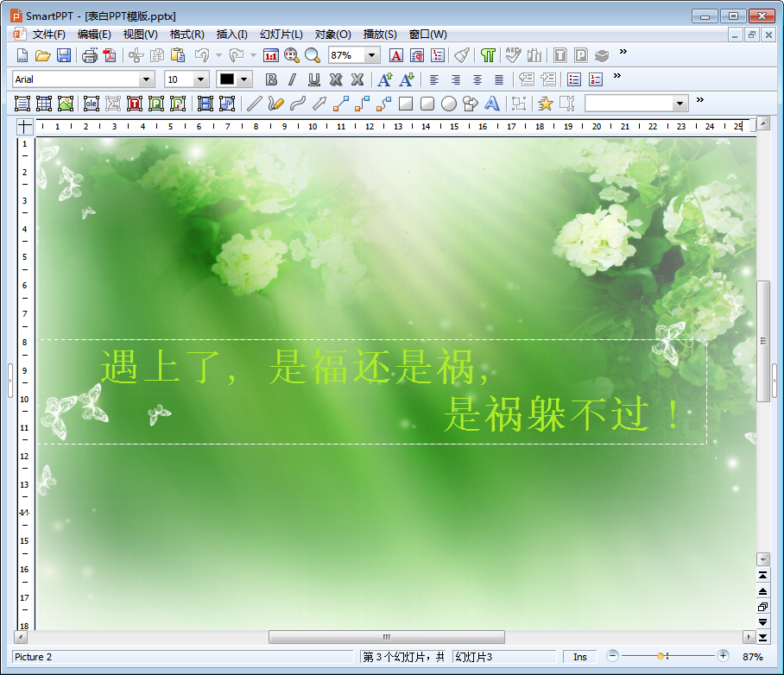This screenshot has width=784, height=675.
Task: Open the 格式(R) menu
Action: pyautogui.click(x=187, y=35)
